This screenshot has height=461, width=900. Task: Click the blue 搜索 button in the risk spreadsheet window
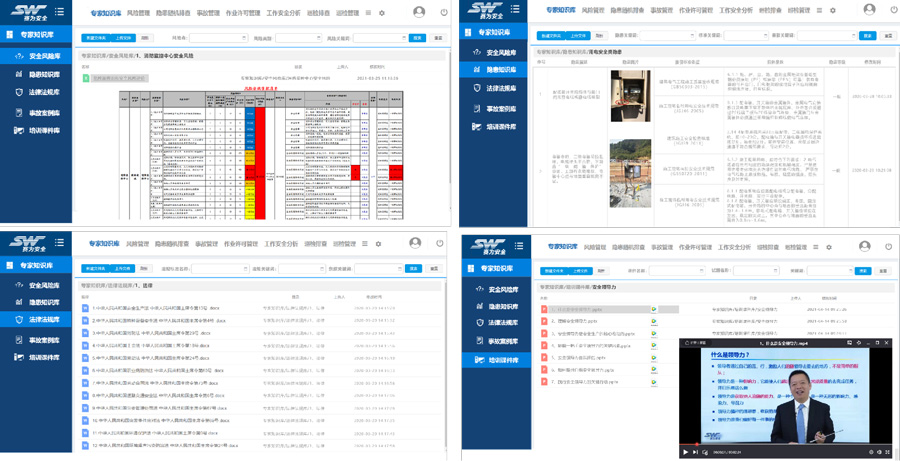[x=417, y=38]
